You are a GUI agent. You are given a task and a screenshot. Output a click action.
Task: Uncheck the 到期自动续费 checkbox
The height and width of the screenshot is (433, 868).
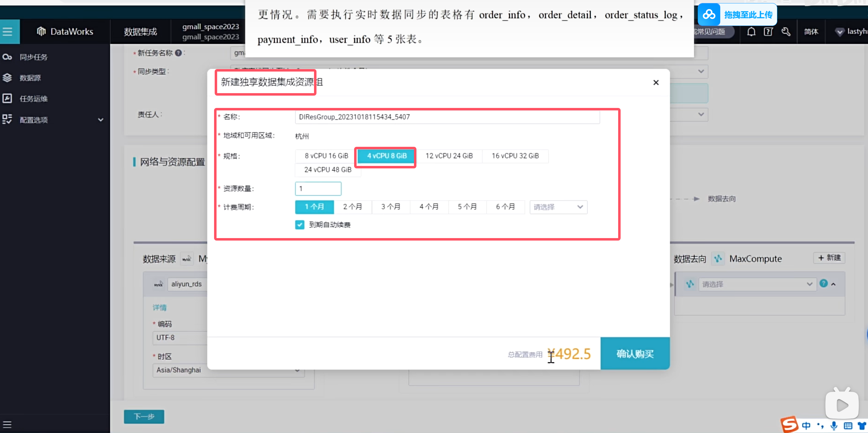coord(300,225)
